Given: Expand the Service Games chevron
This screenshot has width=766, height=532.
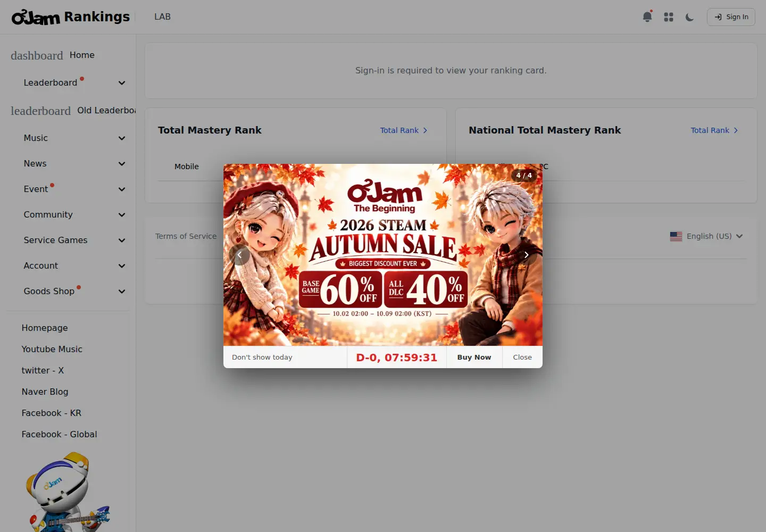Looking at the screenshot, I should (x=122, y=240).
